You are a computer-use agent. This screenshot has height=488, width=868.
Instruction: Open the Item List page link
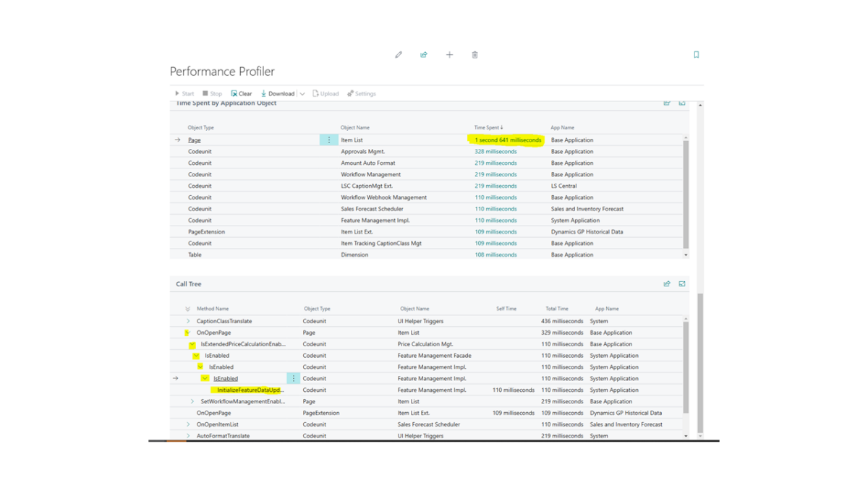194,140
